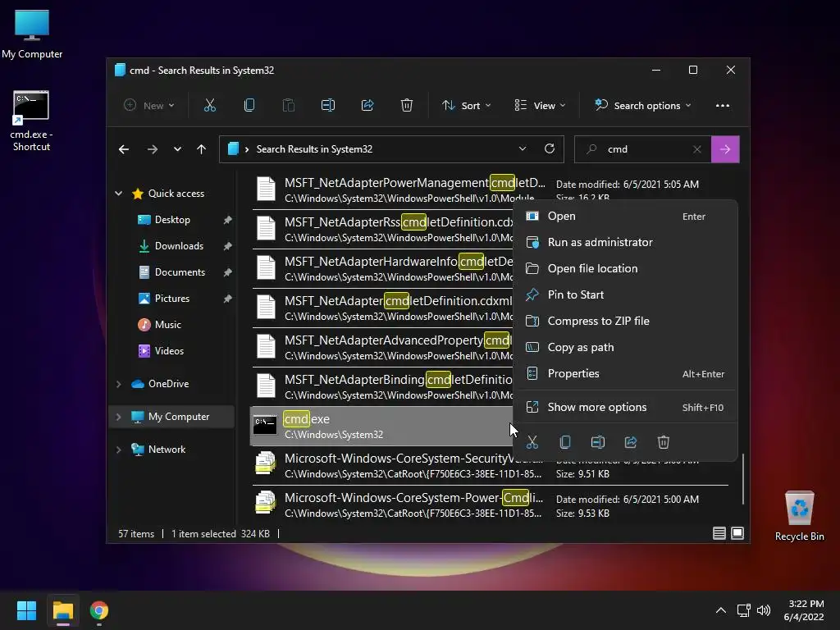The image size is (840, 630).
Task: Go up one folder level
Action: (201, 149)
